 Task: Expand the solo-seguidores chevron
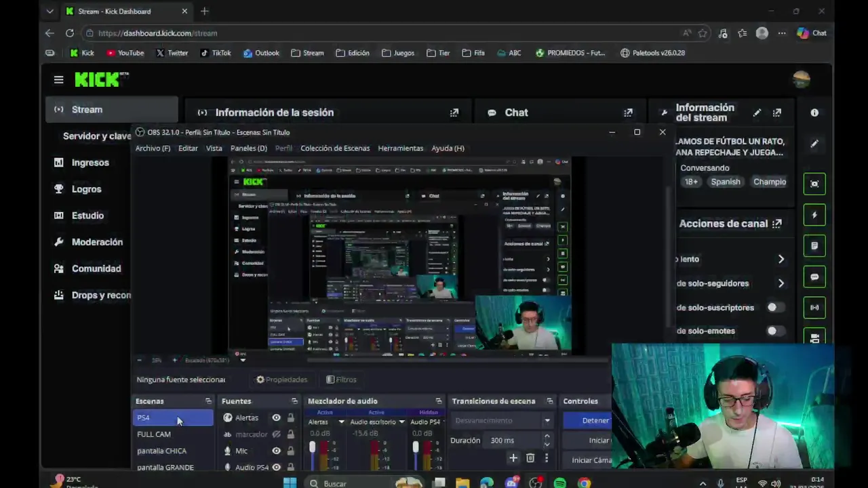781,283
